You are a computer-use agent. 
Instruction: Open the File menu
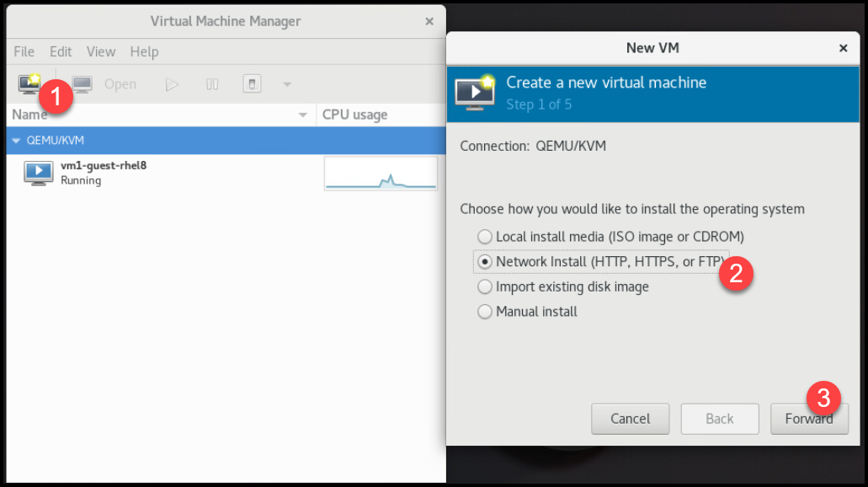coord(24,51)
